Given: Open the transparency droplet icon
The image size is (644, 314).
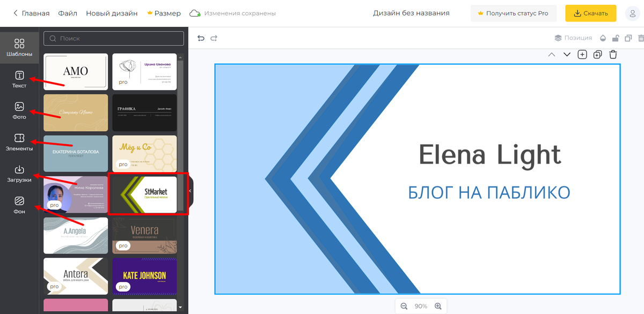Looking at the screenshot, I should point(603,38).
